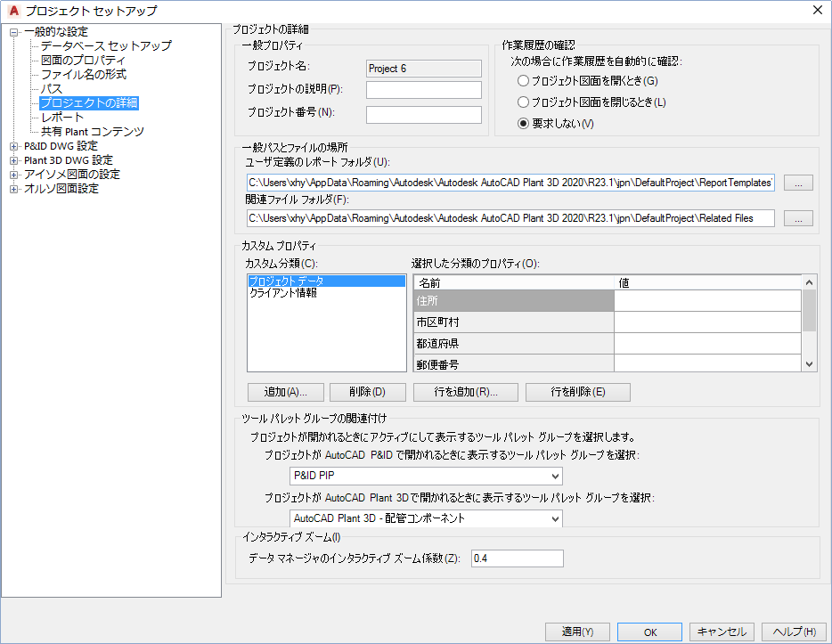832x644 pixels.
Task: Collapse the 一般的な設定 tree node
Action: tap(13, 32)
